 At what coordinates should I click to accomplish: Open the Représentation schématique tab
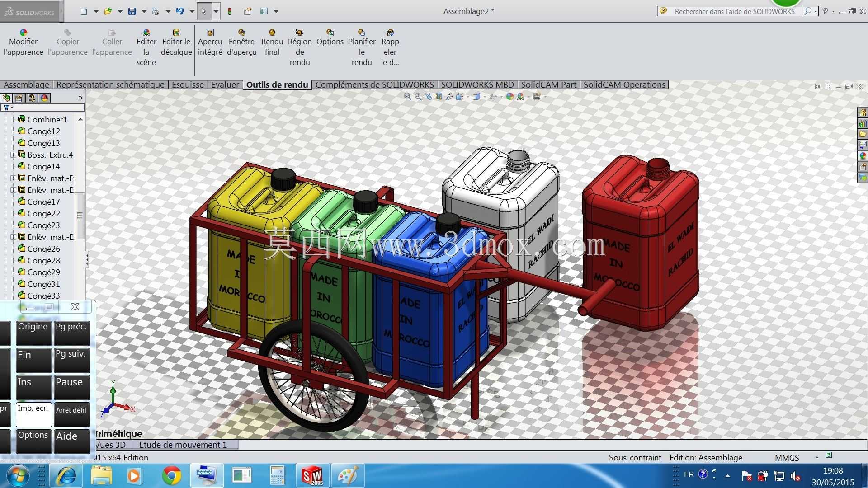(110, 84)
